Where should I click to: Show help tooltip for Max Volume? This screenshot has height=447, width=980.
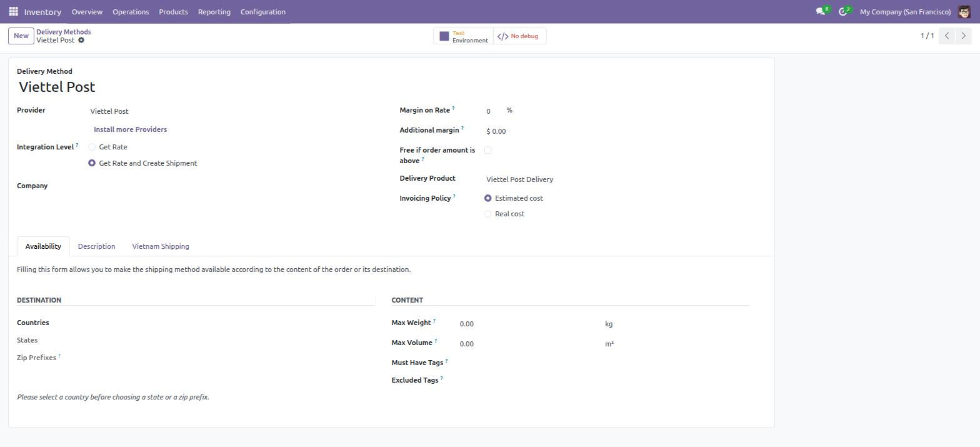pyautogui.click(x=436, y=341)
